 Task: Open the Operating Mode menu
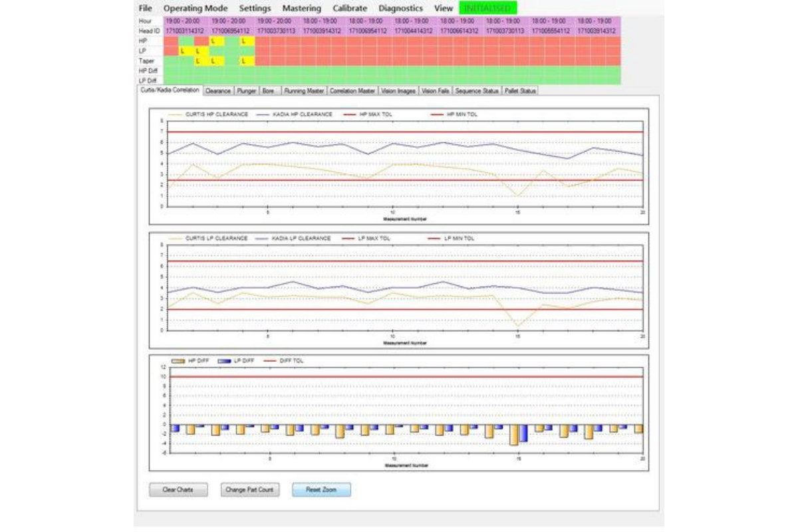click(x=195, y=9)
